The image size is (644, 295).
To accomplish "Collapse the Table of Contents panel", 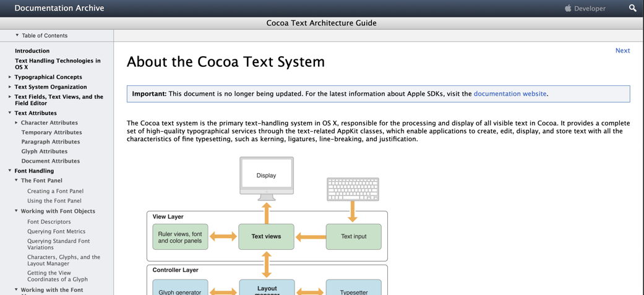I will click(x=17, y=35).
